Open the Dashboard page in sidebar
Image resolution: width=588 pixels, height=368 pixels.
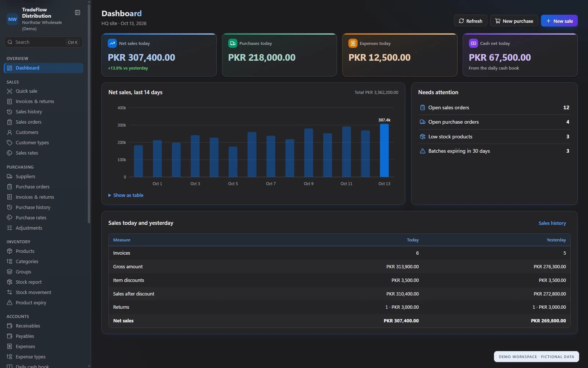tap(43, 68)
